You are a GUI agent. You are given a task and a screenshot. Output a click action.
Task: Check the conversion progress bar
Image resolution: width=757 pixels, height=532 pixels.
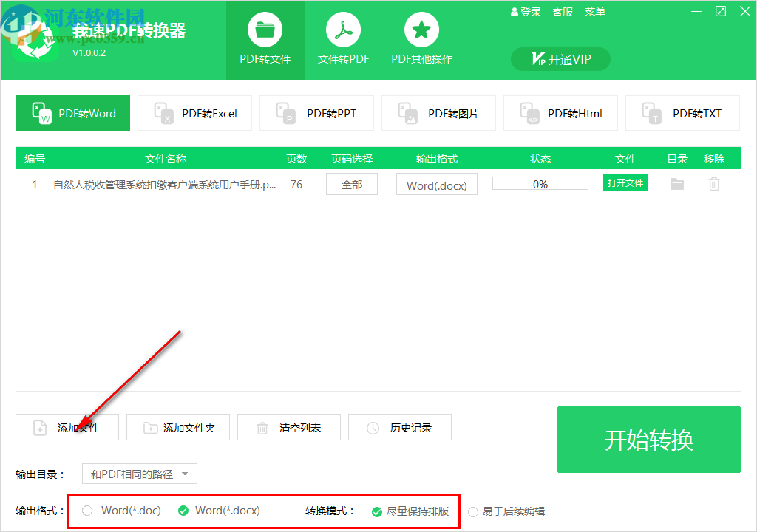(x=540, y=184)
